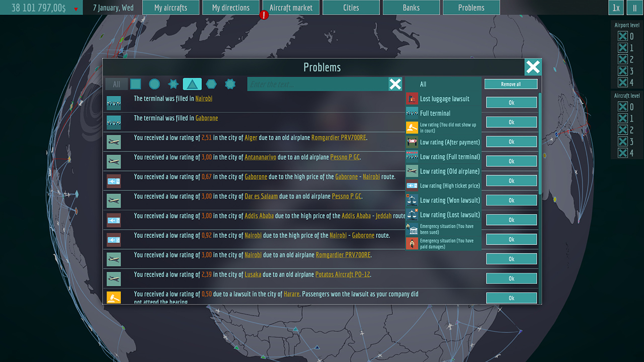Click the red alert badge near Aircraft market
The width and height of the screenshot is (644, 362).
(x=264, y=15)
